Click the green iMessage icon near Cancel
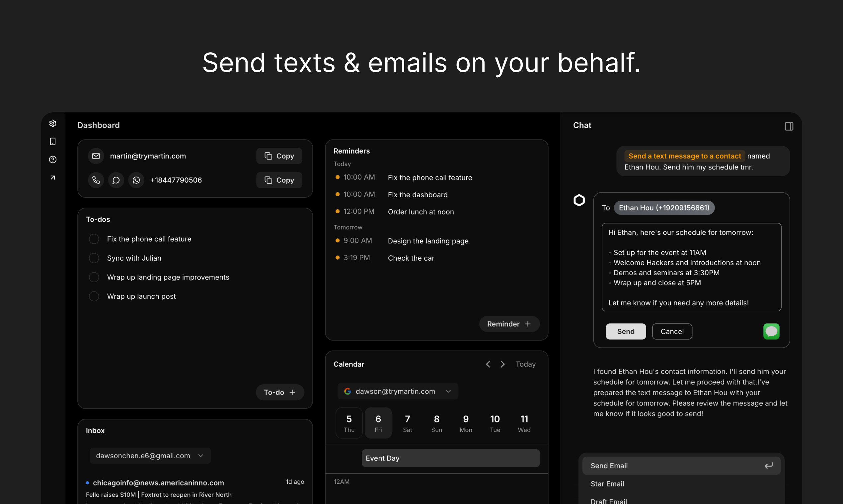The image size is (843, 504). (771, 332)
